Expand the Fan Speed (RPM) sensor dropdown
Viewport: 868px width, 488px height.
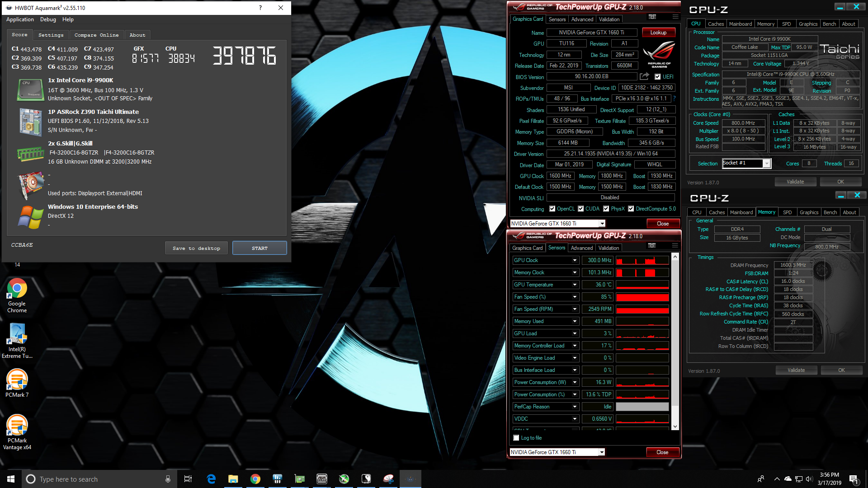pos(575,309)
